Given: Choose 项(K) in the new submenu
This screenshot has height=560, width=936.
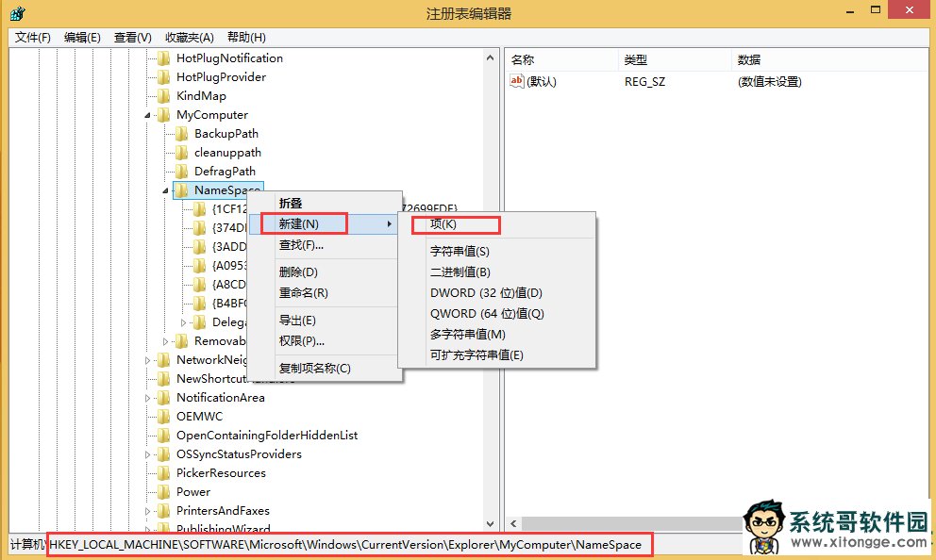Looking at the screenshot, I should pos(443,224).
